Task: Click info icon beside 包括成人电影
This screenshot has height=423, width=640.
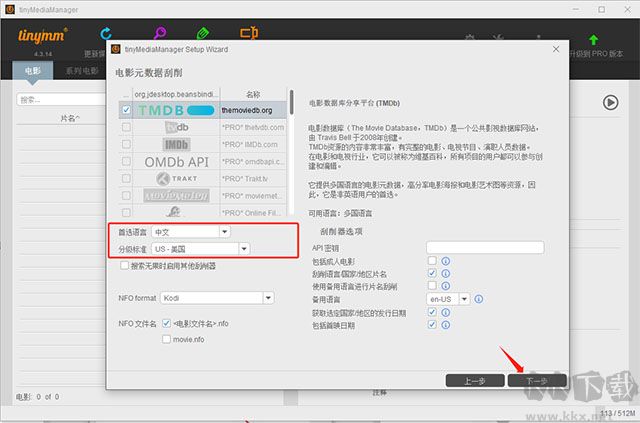Action: coord(446,261)
